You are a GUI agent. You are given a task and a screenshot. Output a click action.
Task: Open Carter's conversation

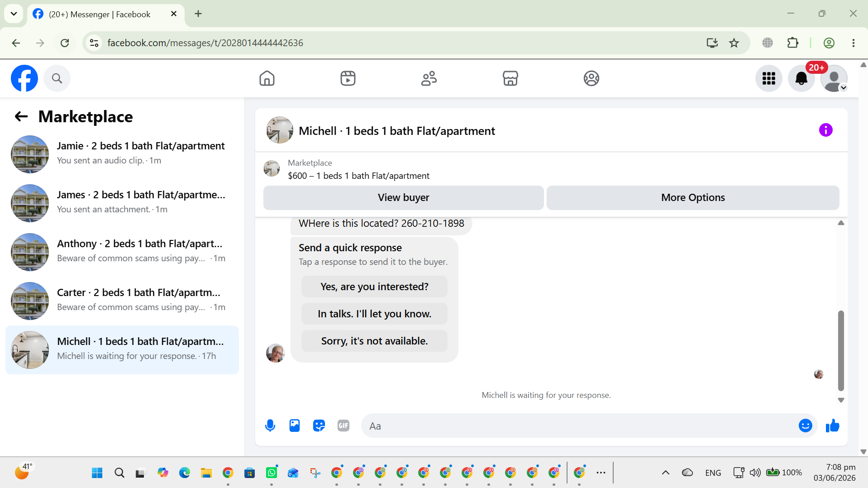coord(122,301)
